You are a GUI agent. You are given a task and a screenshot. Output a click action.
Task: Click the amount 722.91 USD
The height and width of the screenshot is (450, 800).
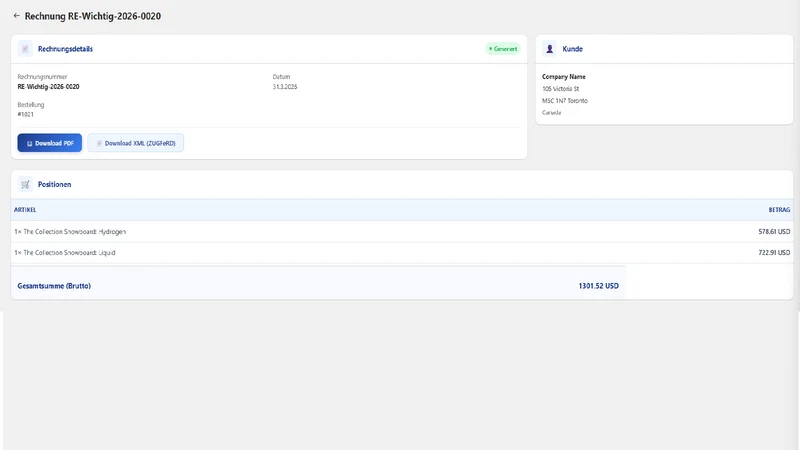pyautogui.click(x=774, y=253)
